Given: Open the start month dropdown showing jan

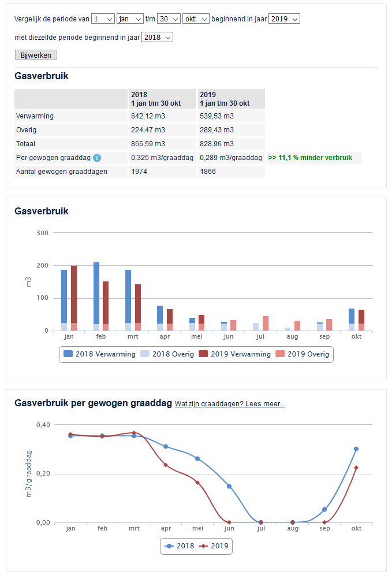Looking at the screenshot, I should tap(130, 19).
